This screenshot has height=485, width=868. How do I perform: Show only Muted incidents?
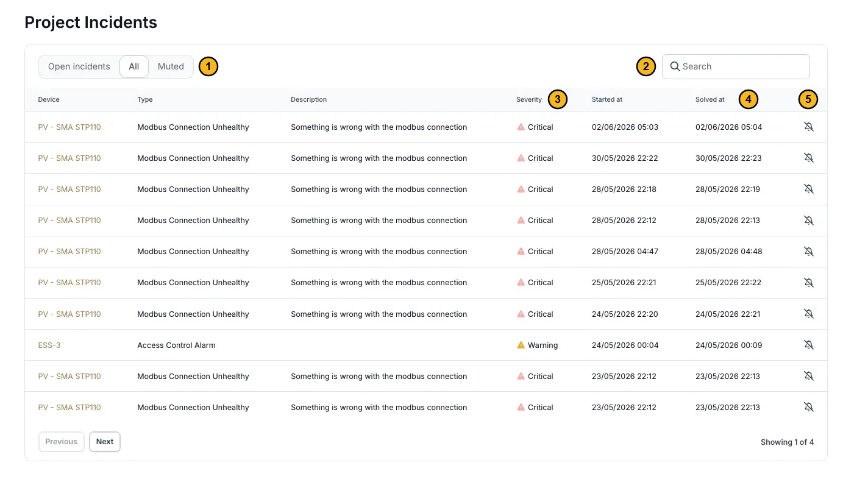(171, 66)
